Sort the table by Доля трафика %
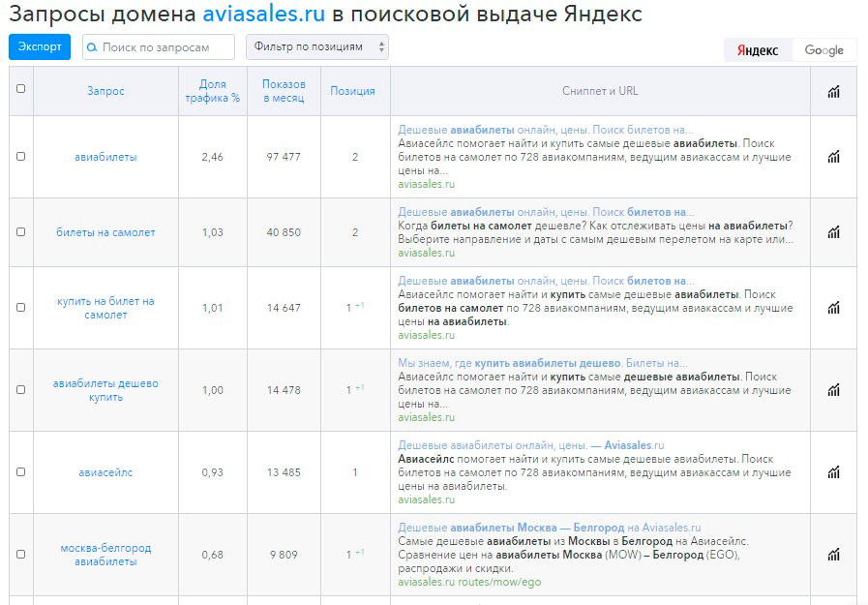The width and height of the screenshot is (868, 605). tap(213, 91)
